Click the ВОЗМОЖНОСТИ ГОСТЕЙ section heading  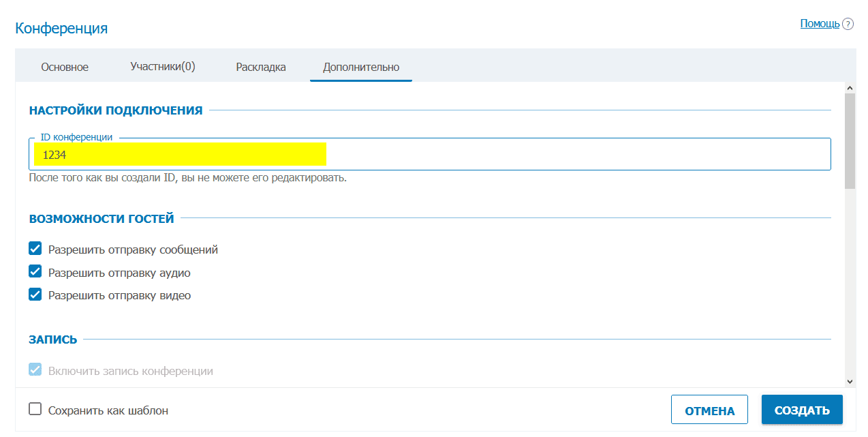[x=102, y=219]
